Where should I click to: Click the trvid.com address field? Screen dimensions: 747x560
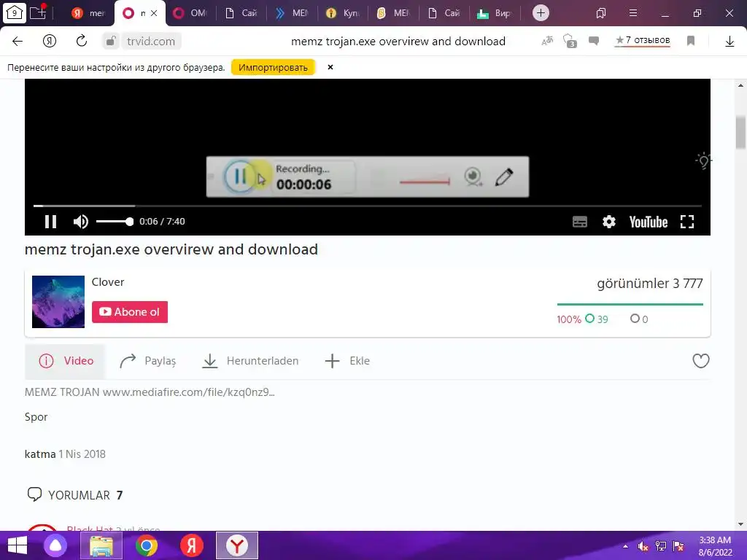coord(151,42)
